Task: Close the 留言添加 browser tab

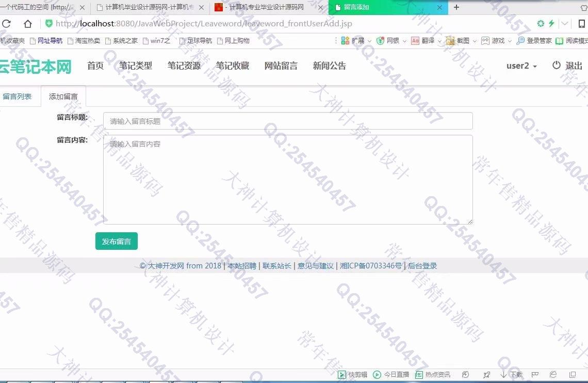Action: (439, 7)
